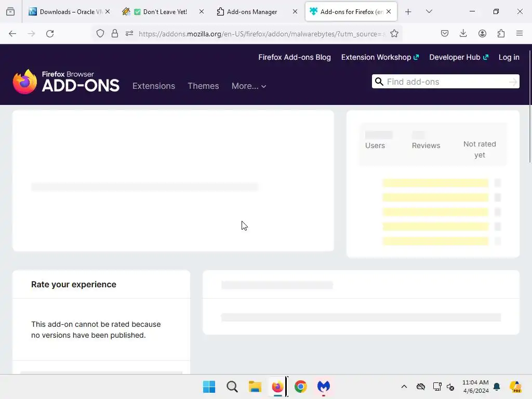Open clock and date 11:04 AM
Image resolution: width=532 pixels, height=399 pixels.
tap(476, 387)
